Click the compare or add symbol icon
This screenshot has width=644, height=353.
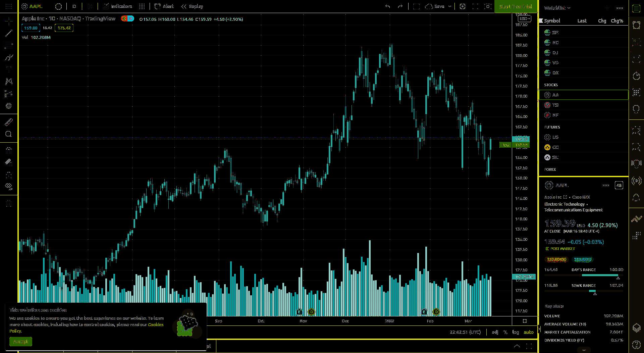click(x=58, y=6)
